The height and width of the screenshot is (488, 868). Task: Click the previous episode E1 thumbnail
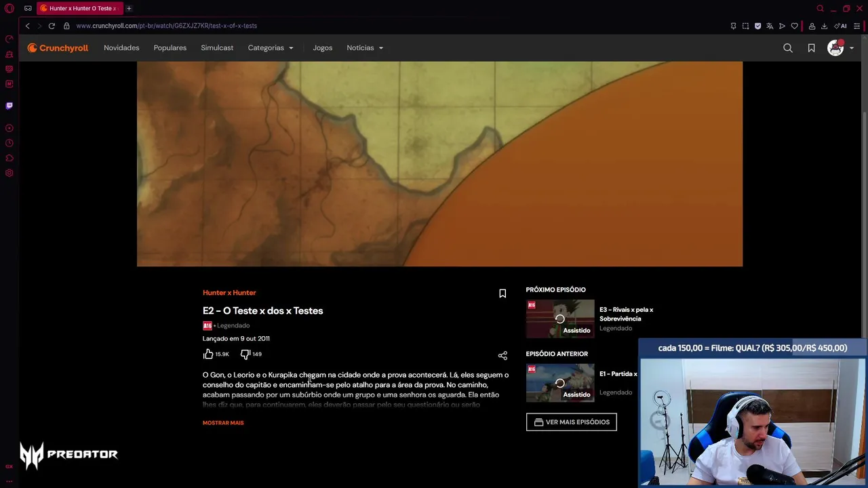coord(560,383)
